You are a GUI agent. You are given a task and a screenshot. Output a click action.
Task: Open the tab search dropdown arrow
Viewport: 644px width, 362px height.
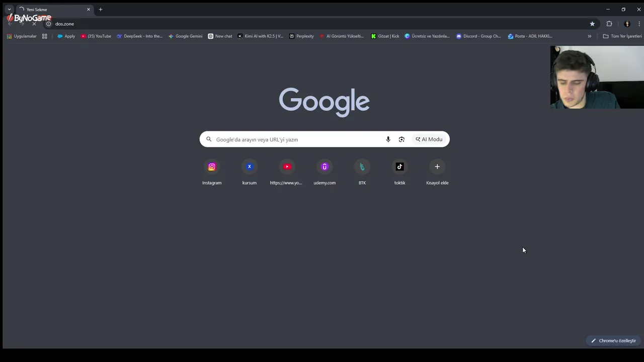pos(9,9)
